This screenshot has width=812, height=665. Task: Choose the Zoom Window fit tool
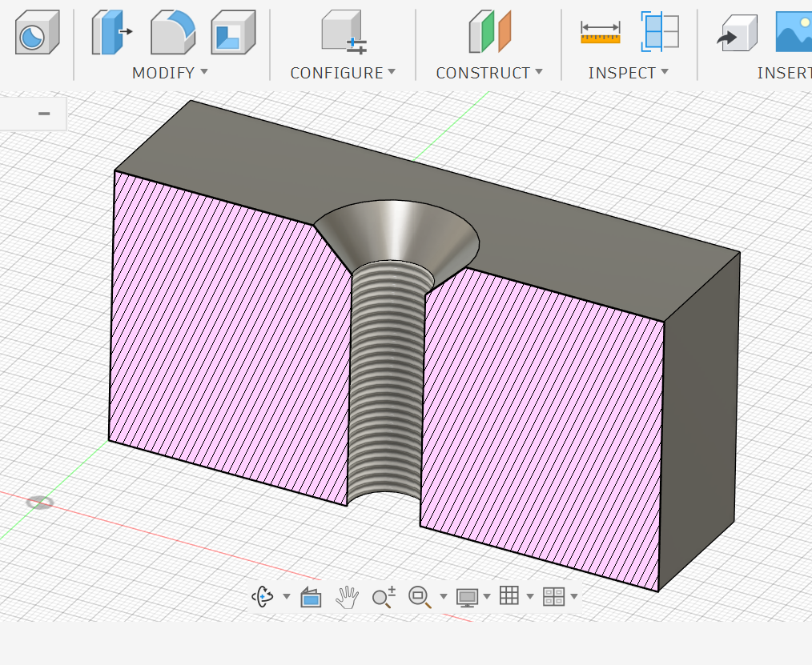[x=420, y=597]
